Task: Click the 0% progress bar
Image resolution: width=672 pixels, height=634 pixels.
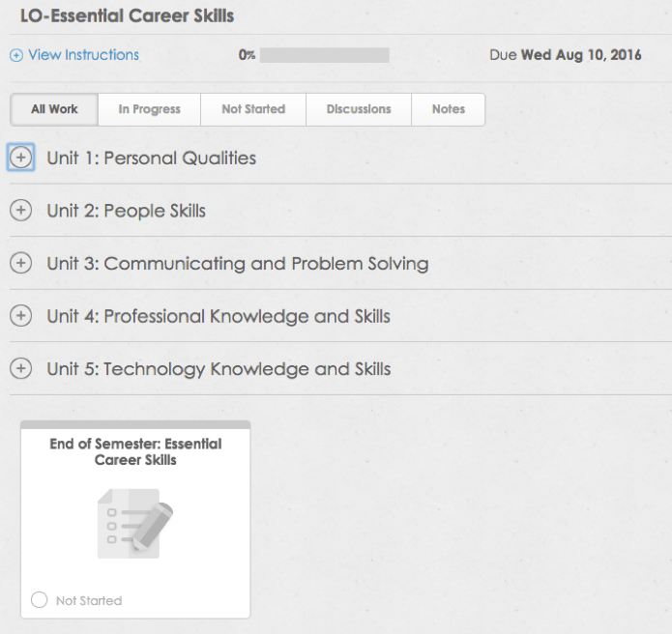Action: (x=325, y=55)
